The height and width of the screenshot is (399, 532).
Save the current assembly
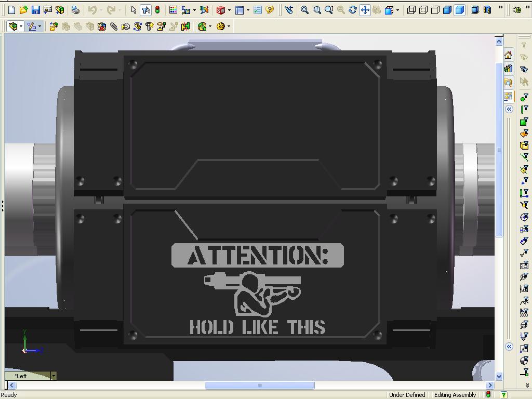tap(36, 10)
